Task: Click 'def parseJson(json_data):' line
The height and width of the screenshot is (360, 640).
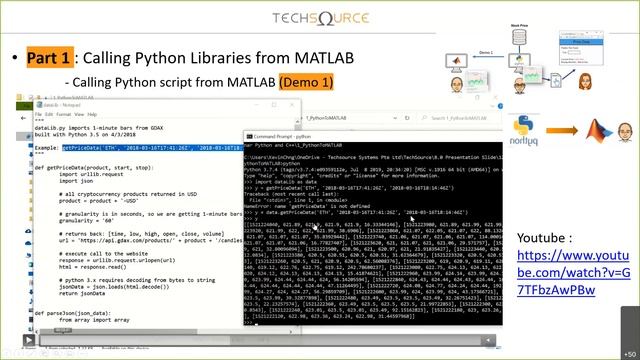Action: click(73, 313)
